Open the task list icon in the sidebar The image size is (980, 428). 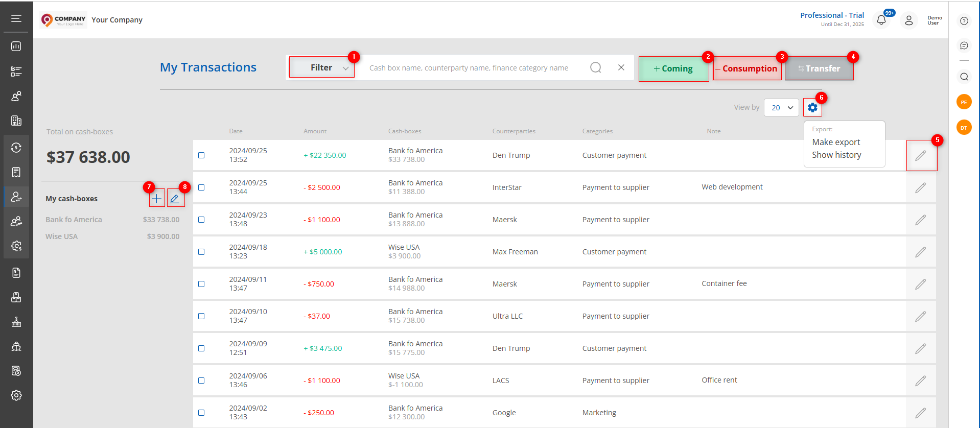click(x=16, y=72)
